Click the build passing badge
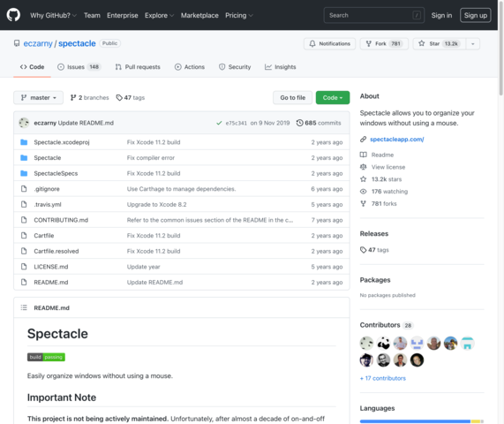The image size is (504, 424). [46, 357]
